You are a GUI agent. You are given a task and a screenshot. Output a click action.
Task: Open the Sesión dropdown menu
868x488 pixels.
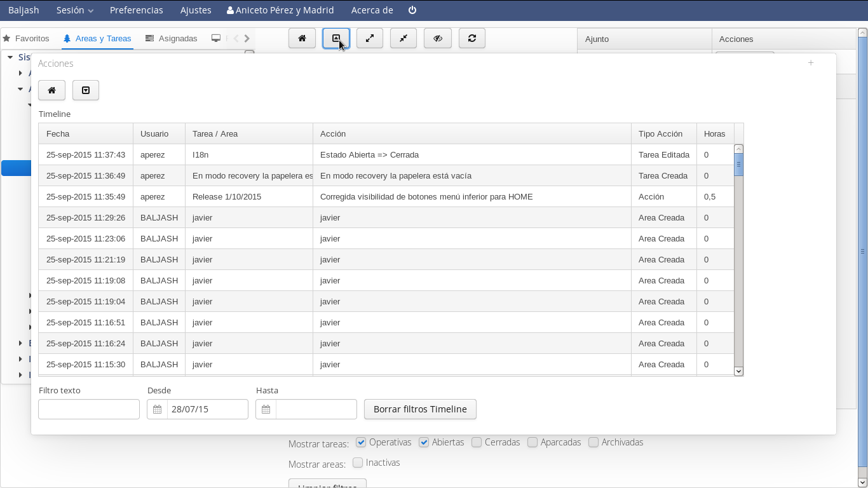[74, 10]
